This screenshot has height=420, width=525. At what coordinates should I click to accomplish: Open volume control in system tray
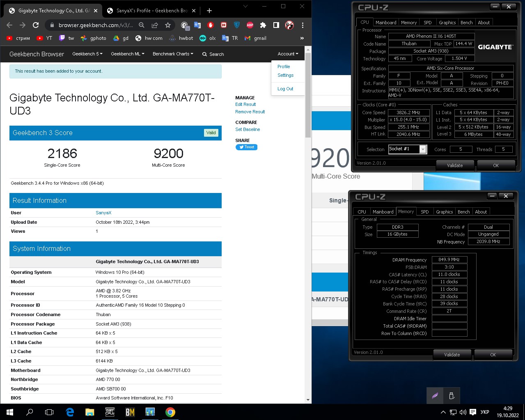point(463,412)
